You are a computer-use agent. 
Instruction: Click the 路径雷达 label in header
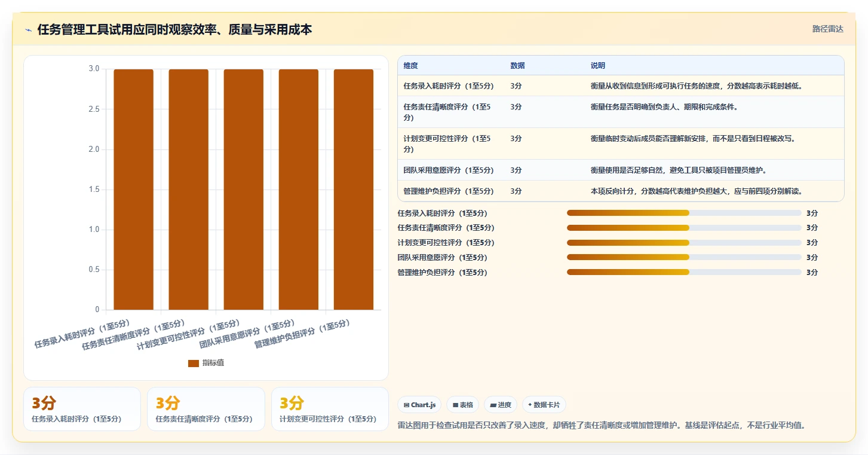[x=827, y=29]
